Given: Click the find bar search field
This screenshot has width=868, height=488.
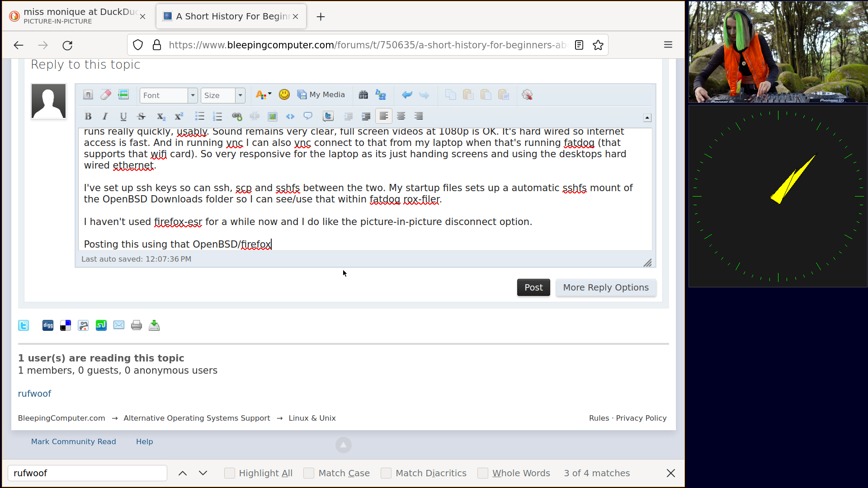Looking at the screenshot, I should point(88,473).
